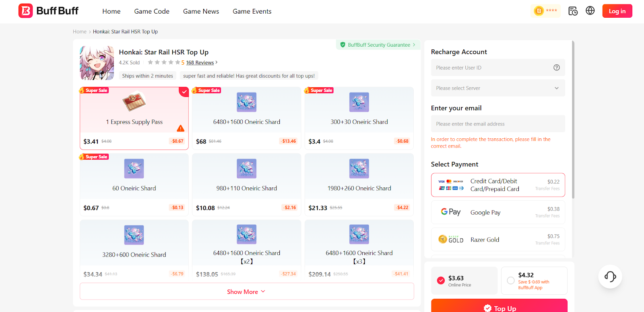Click the User ID help question icon
Screen dimensions: 644x312
click(x=557, y=68)
